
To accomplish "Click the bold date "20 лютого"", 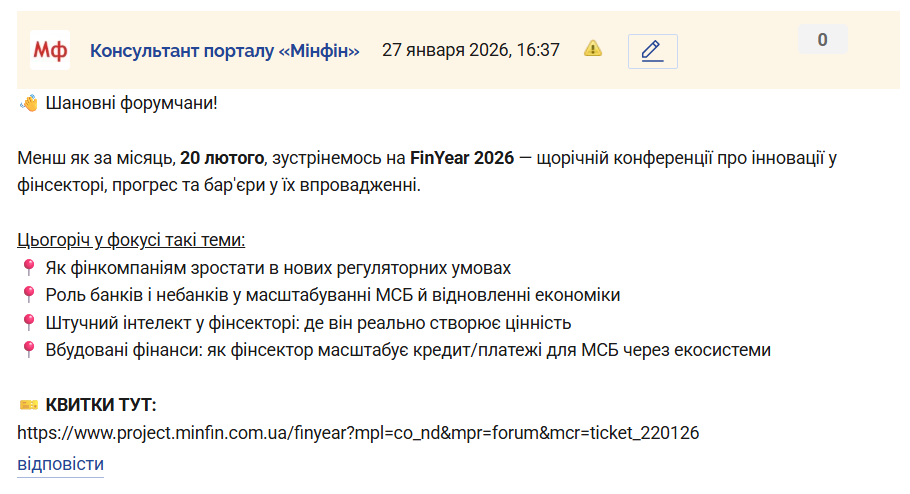I will [x=222, y=158].
